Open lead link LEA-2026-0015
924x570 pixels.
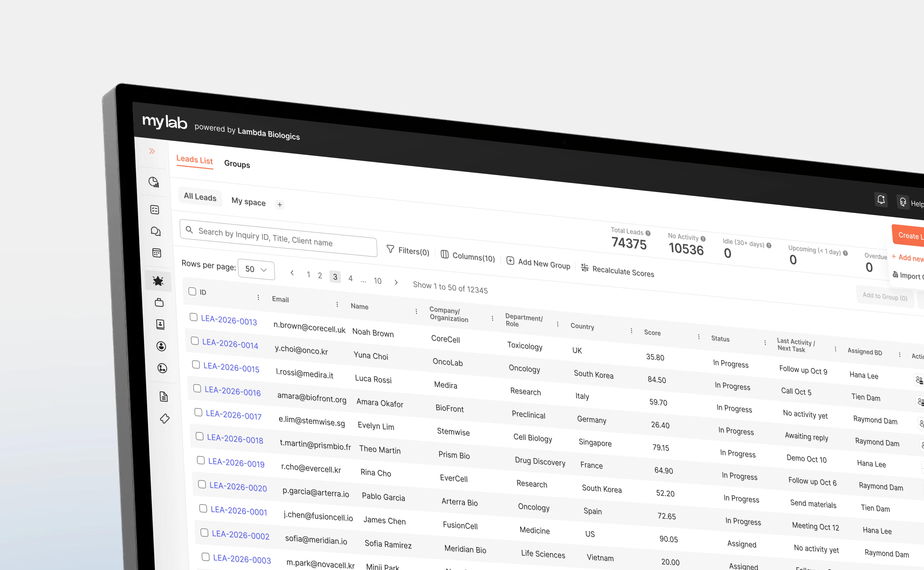click(231, 367)
